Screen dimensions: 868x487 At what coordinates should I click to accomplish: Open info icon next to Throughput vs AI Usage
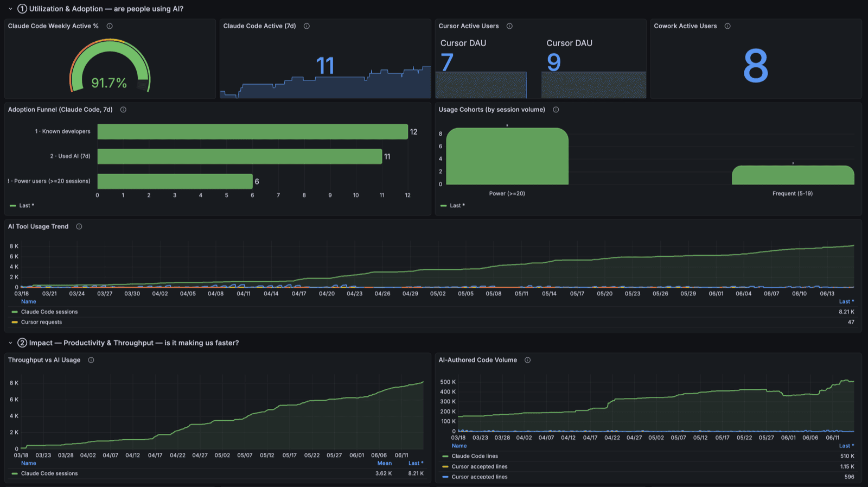click(91, 360)
